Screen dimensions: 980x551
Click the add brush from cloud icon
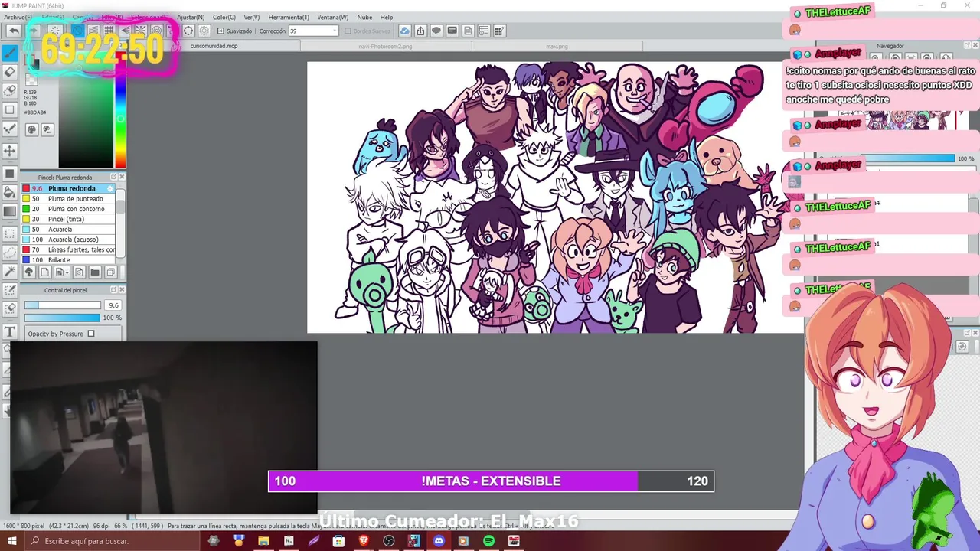[28, 272]
